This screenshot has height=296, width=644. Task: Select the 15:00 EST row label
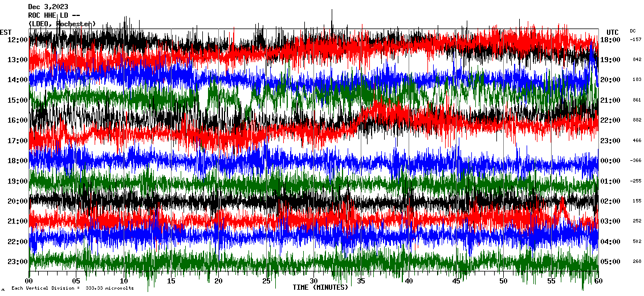18,100
